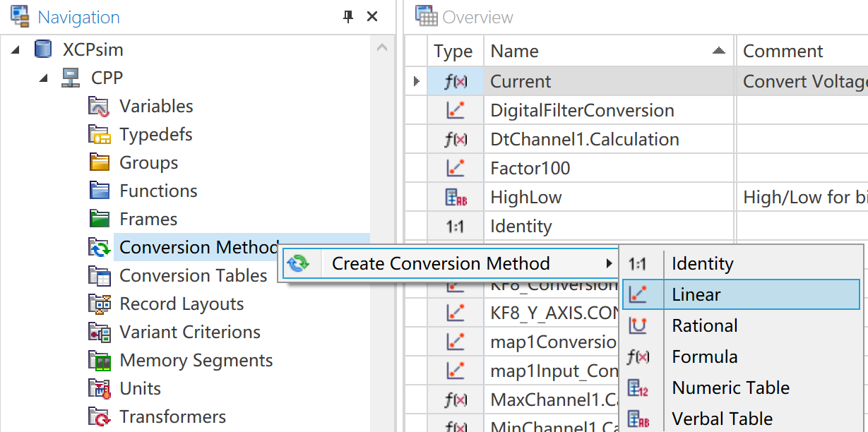This screenshot has width=868, height=432.
Task: Click the Transformers folder icon
Action: pyautogui.click(x=100, y=417)
